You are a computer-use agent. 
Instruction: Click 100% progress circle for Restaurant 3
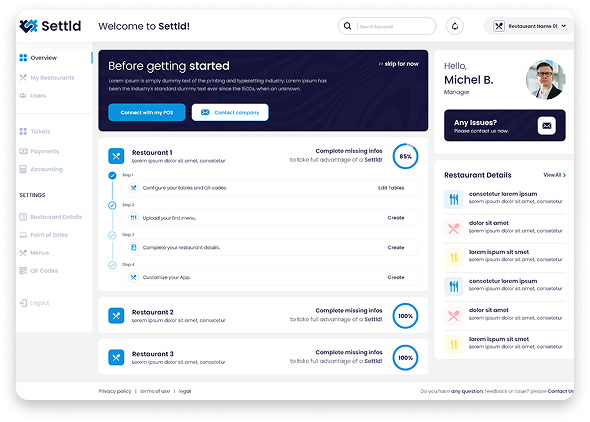(x=405, y=358)
